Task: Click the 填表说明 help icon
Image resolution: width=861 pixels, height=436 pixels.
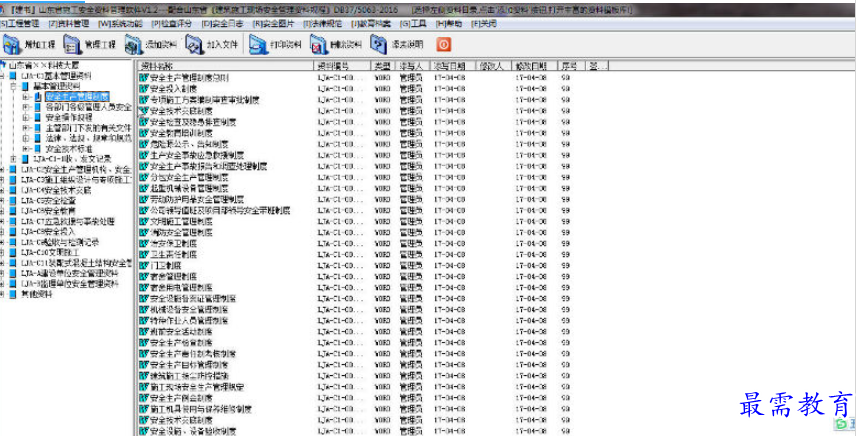Action: point(379,44)
